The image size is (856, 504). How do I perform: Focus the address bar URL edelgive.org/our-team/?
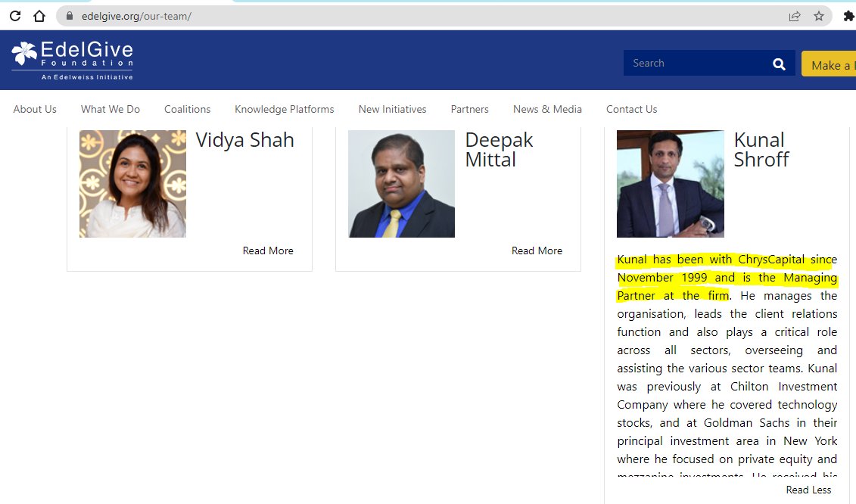[x=136, y=17]
